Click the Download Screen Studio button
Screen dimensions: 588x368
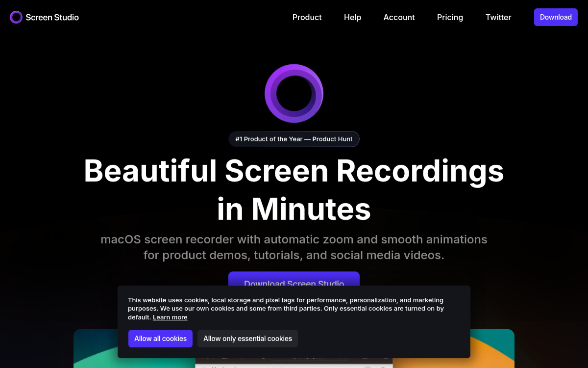[x=294, y=279]
